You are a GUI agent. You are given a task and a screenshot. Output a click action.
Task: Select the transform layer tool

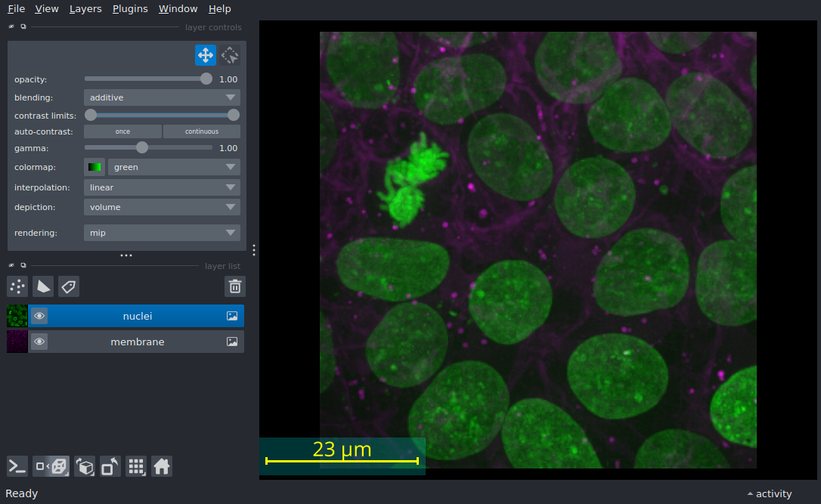click(230, 55)
